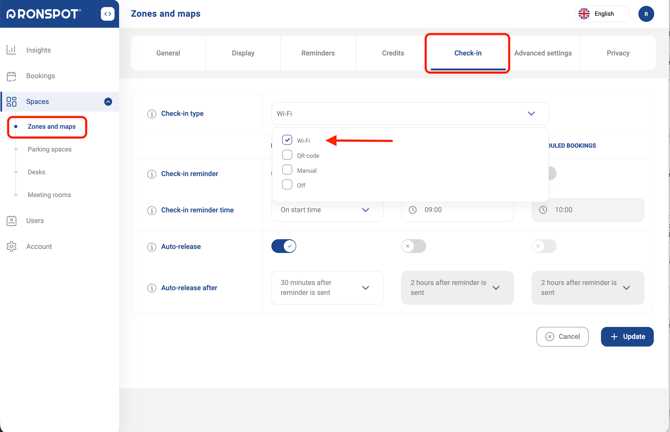This screenshot has width=670, height=432.
Task: Click the clock icon beside 10:00
Action: pos(543,210)
